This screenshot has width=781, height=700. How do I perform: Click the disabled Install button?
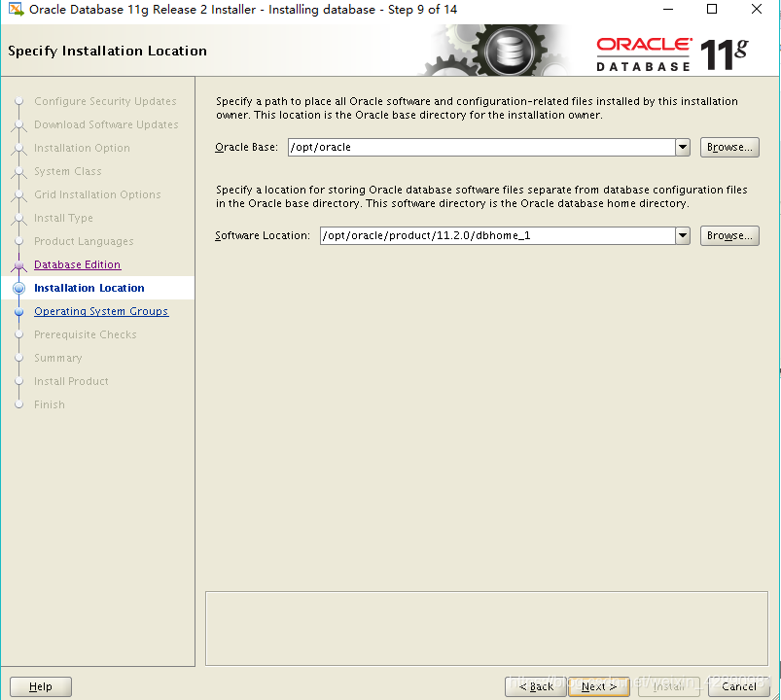[x=669, y=686]
